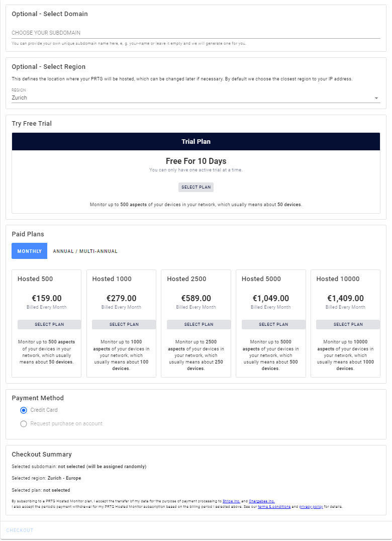Select the free Trial Plan button
392x541 pixels.
point(196,187)
